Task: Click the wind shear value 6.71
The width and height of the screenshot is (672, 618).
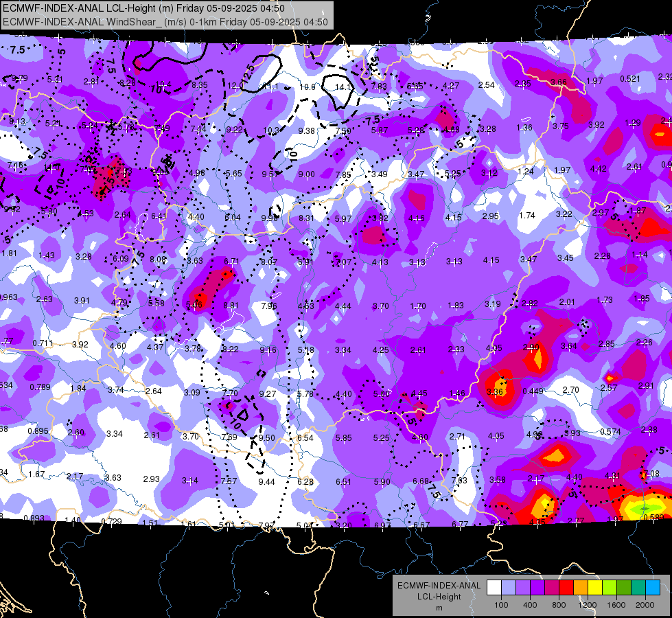Action: tap(231, 261)
